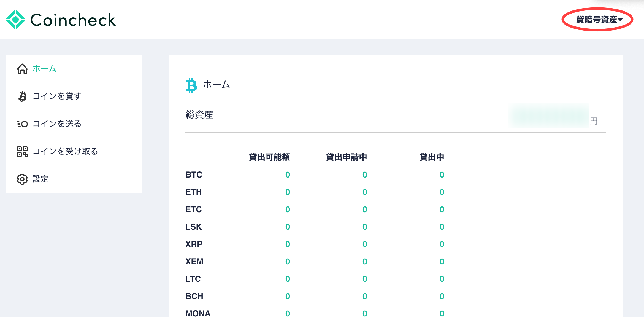The image size is (644, 317).
Task: Click the bitcoin icon beside コインを貸す
Action: click(23, 96)
